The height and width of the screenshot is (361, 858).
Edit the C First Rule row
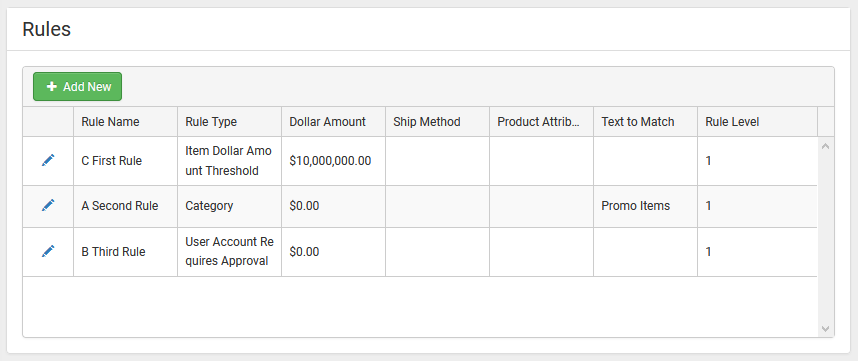coord(48,160)
